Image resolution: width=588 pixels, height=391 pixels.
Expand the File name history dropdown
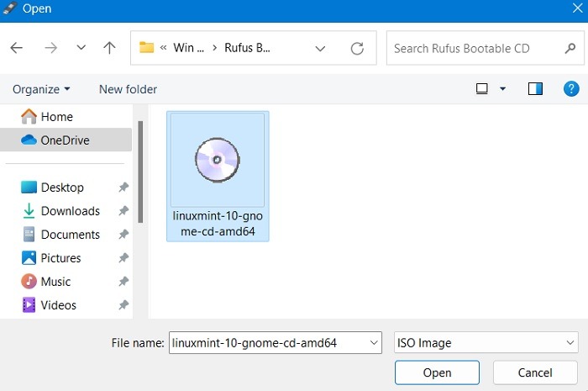[374, 342]
